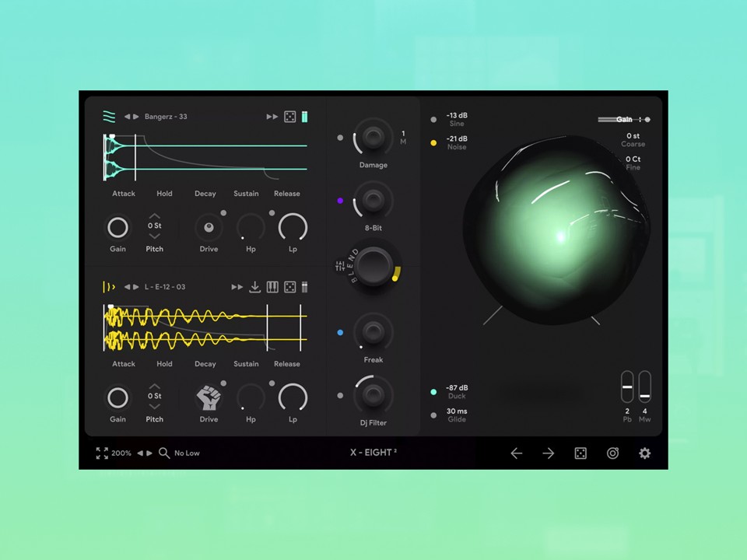Toggle the Duck control on
747x560 pixels.
pyautogui.click(x=433, y=391)
